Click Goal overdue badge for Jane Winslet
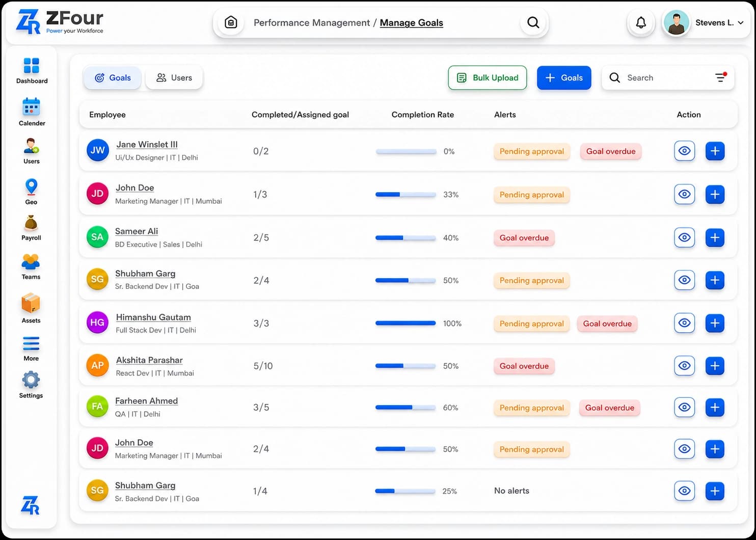 point(611,151)
